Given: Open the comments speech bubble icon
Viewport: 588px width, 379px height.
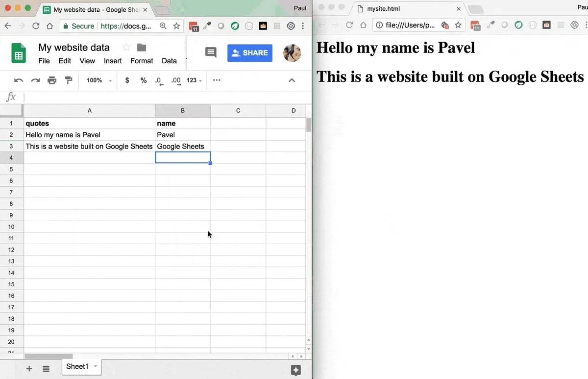Looking at the screenshot, I should pyautogui.click(x=211, y=53).
